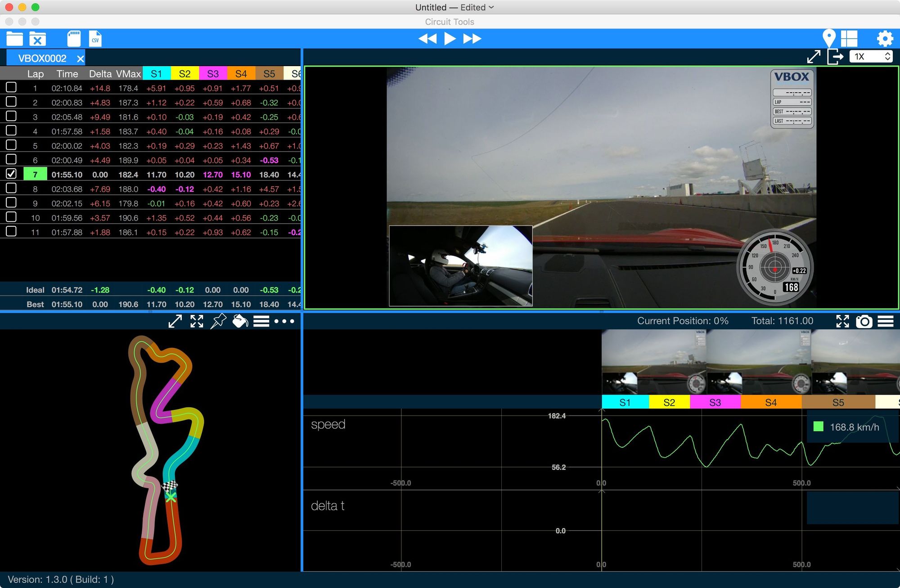
Task: Pin the track map with pushpin icon
Action: 218,321
